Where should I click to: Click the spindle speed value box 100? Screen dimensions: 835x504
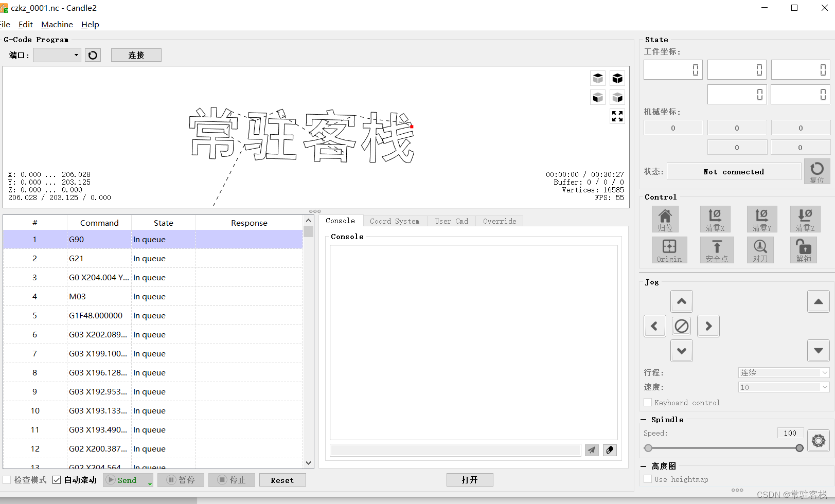point(790,433)
